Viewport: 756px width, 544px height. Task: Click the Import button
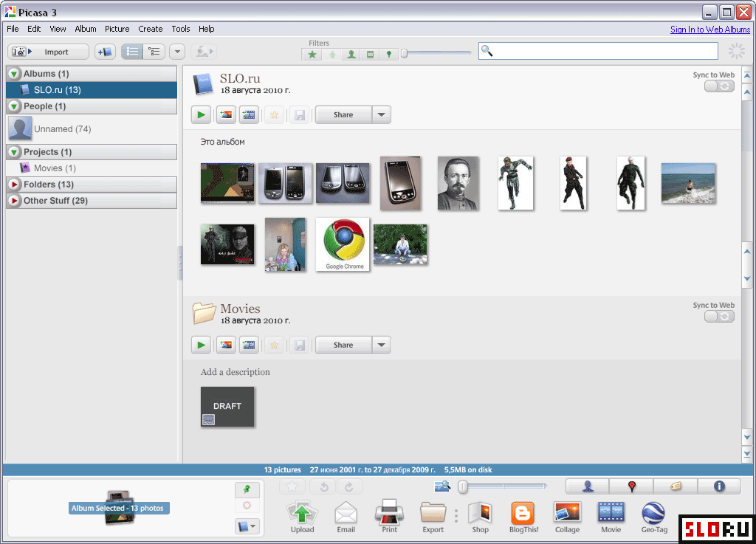(48, 52)
